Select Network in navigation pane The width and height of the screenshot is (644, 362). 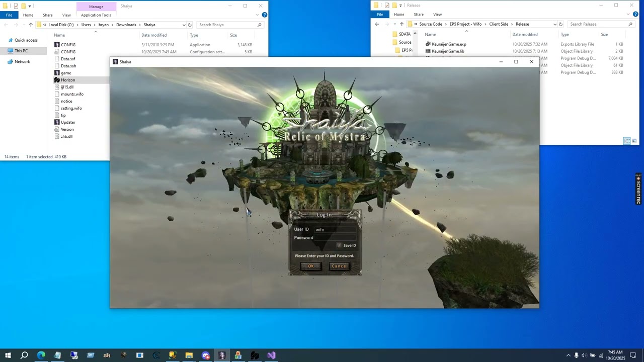click(x=22, y=61)
